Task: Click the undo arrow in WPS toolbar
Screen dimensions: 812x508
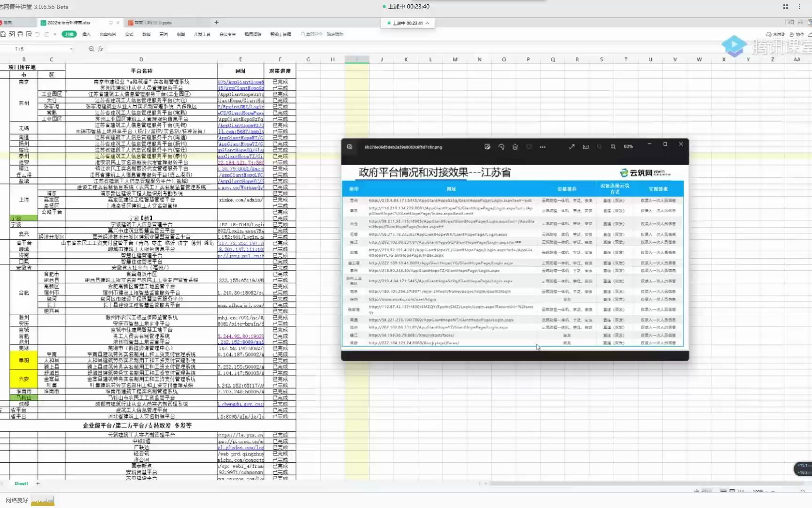Action: click(x=37, y=34)
